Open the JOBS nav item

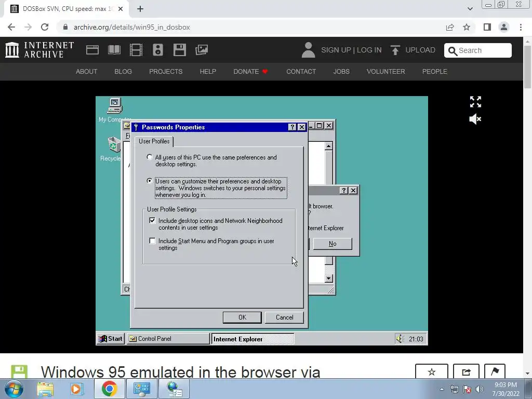point(341,72)
